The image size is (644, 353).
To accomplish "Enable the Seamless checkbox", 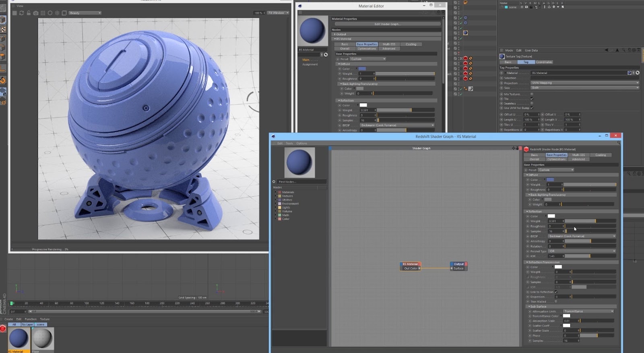I will tap(532, 104).
